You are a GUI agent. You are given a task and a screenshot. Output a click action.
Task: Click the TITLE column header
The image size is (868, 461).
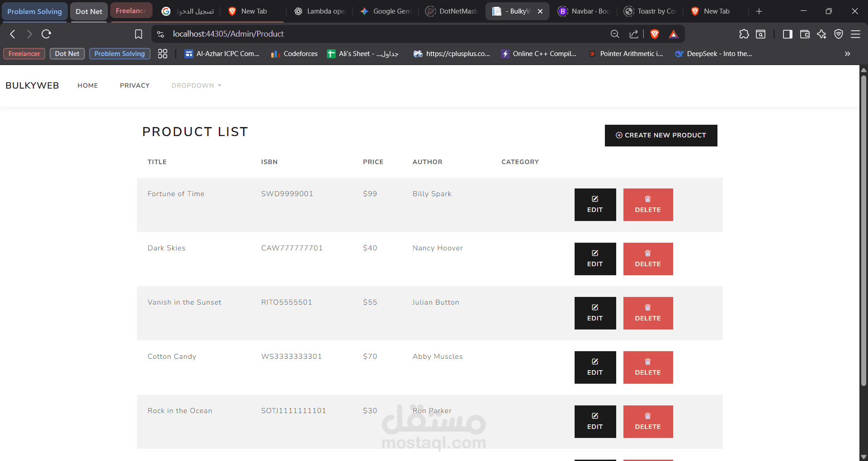click(157, 162)
